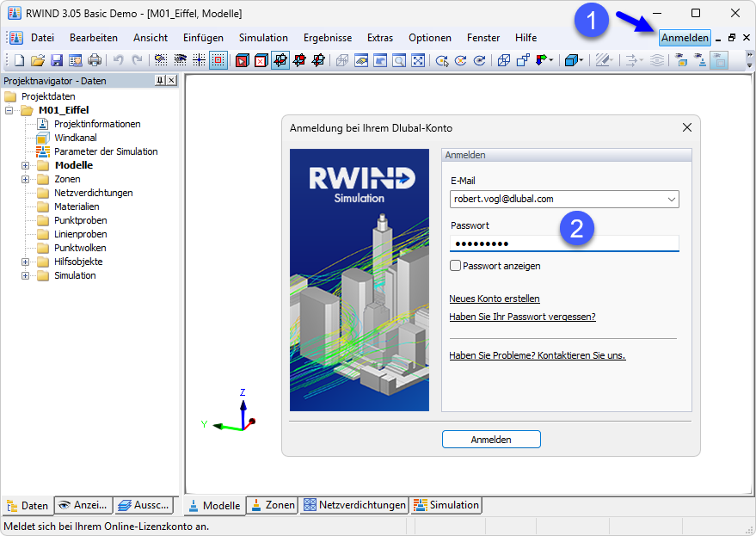Close the Projektnavigator panel

tap(171, 81)
